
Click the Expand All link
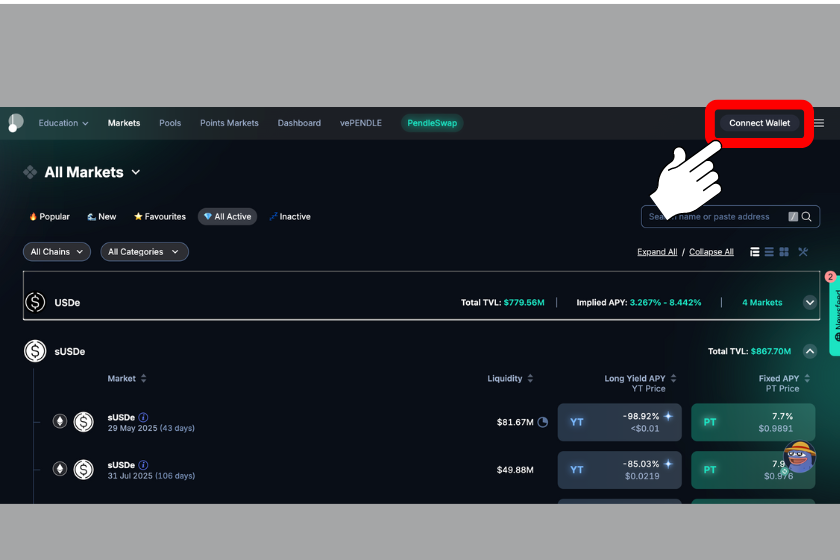click(x=657, y=252)
